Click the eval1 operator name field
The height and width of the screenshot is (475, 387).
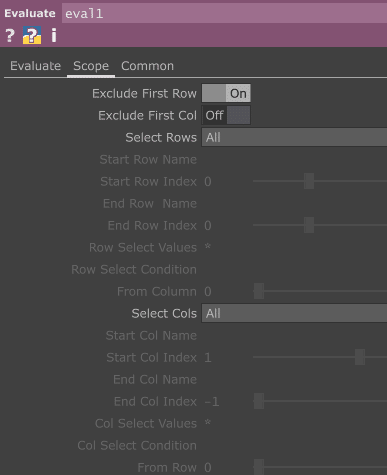[x=224, y=14]
